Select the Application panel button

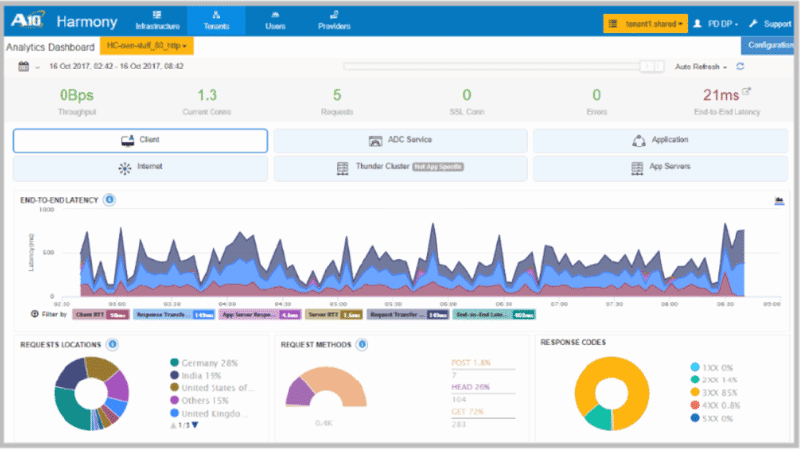tap(660, 140)
